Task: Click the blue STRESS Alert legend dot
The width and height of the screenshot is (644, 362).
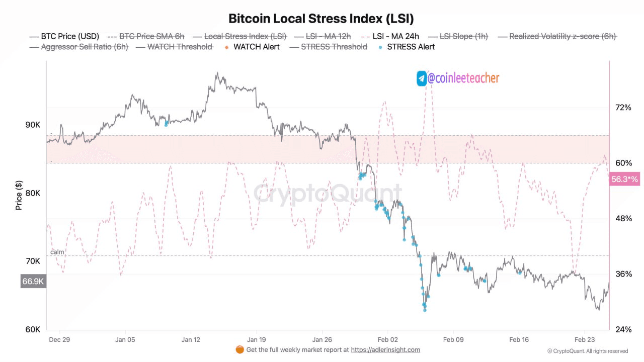Action: (380, 47)
